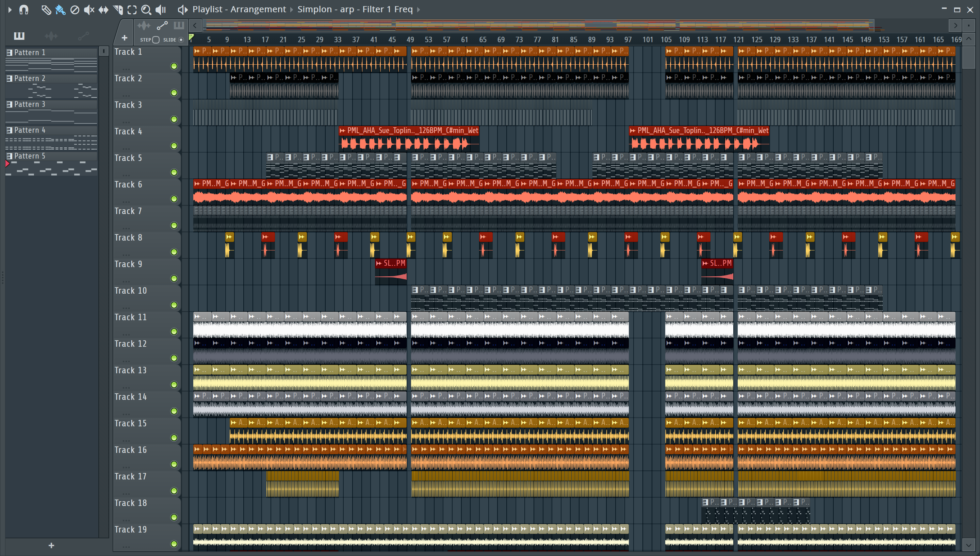The image size is (980, 556).
Task: Open the dropdown arrow after Filter 1 Freq
Action: click(x=419, y=10)
